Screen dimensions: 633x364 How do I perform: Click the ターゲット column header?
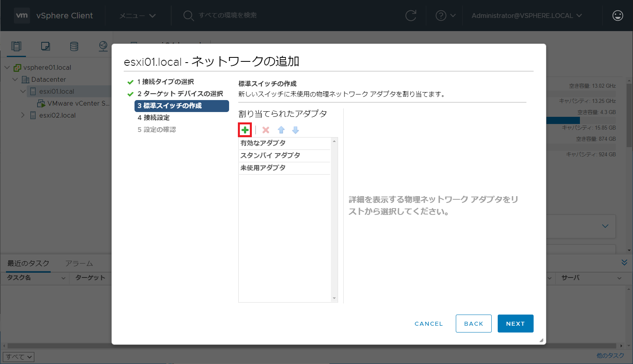(x=90, y=278)
